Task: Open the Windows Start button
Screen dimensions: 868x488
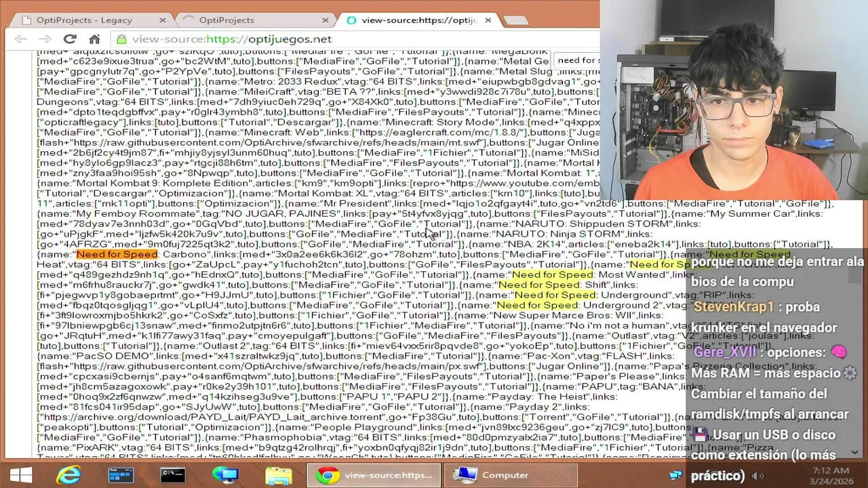Action: pos(20,475)
